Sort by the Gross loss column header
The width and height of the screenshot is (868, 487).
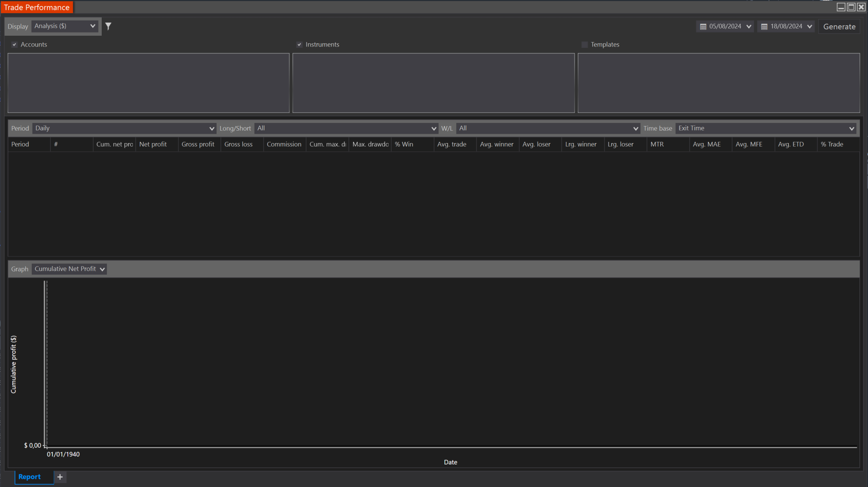click(242, 145)
